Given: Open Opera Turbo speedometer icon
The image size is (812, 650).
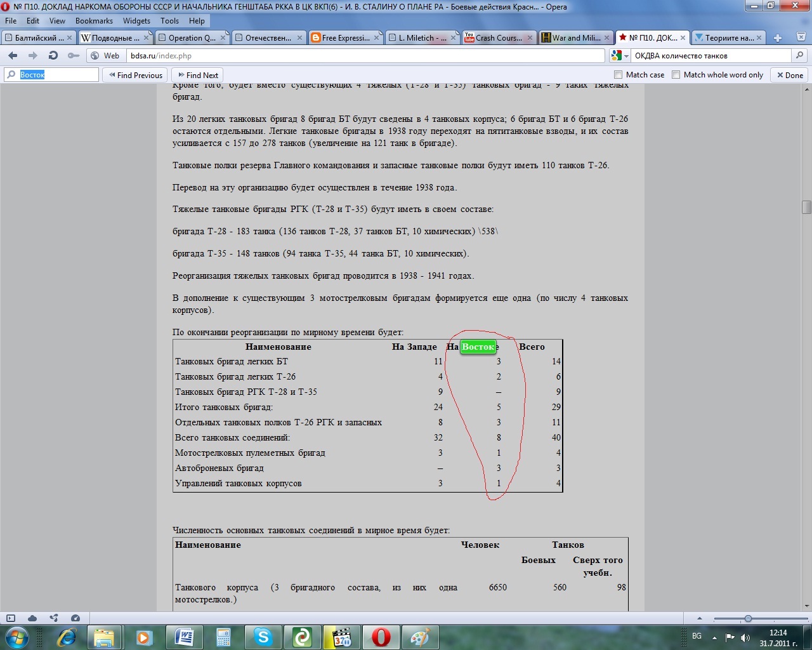Looking at the screenshot, I should coord(75,618).
